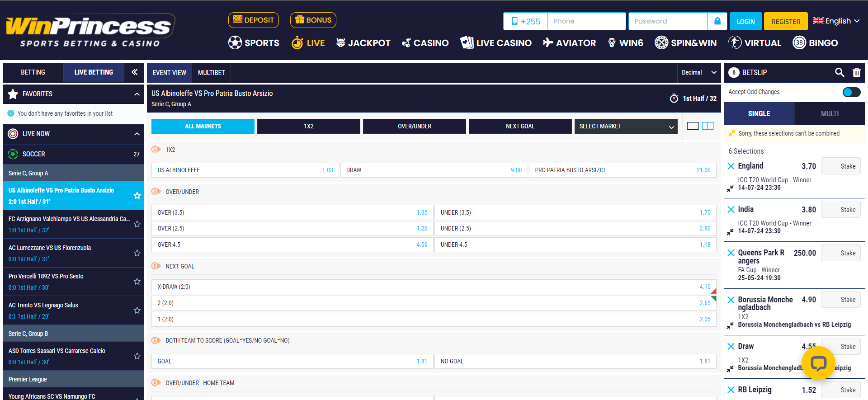868x400 pixels.
Task: Open the Spin&Win roulette section
Action: 685,43
